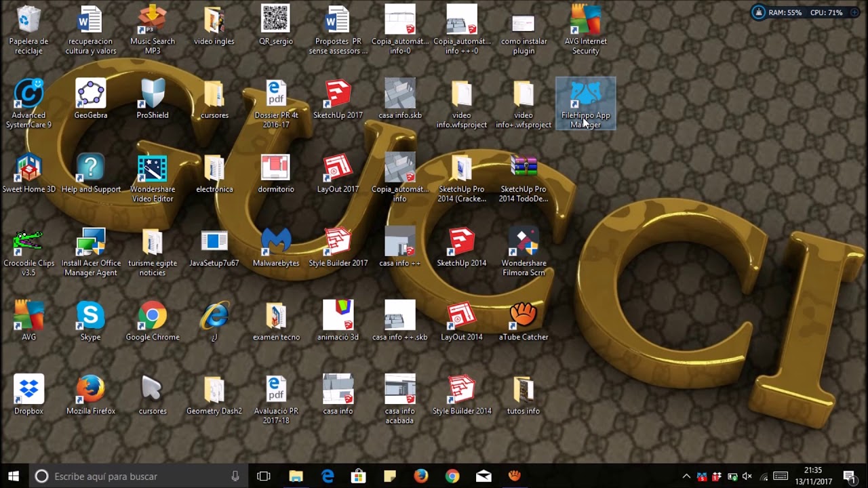This screenshot has height=488, width=868.
Task: Launch Advanced SystemCare 9
Action: click(x=28, y=104)
